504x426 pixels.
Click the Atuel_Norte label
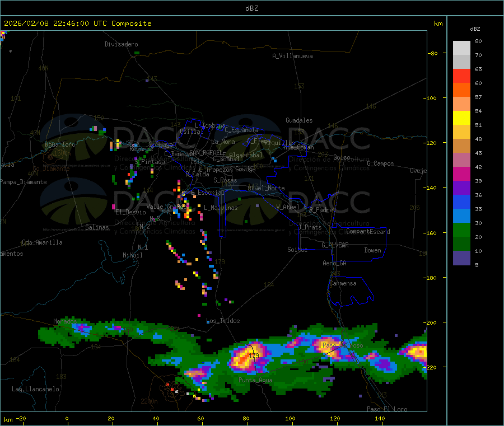tap(266, 188)
